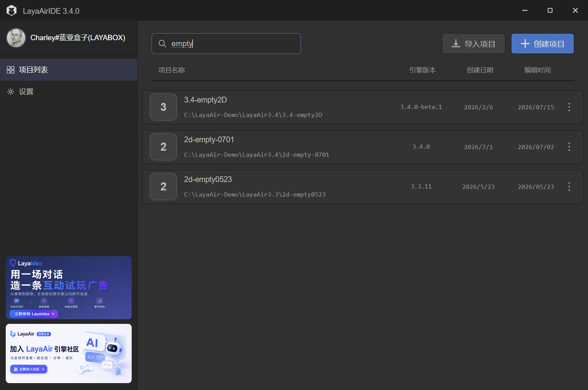Image resolution: width=588 pixels, height=390 pixels.
Task: Select the project list tab (项目列表)
Action: (69, 70)
